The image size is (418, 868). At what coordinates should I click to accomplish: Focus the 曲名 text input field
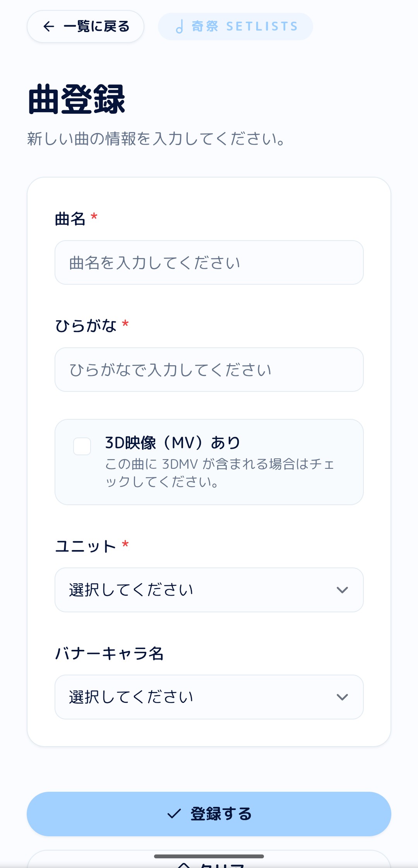[209, 263]
